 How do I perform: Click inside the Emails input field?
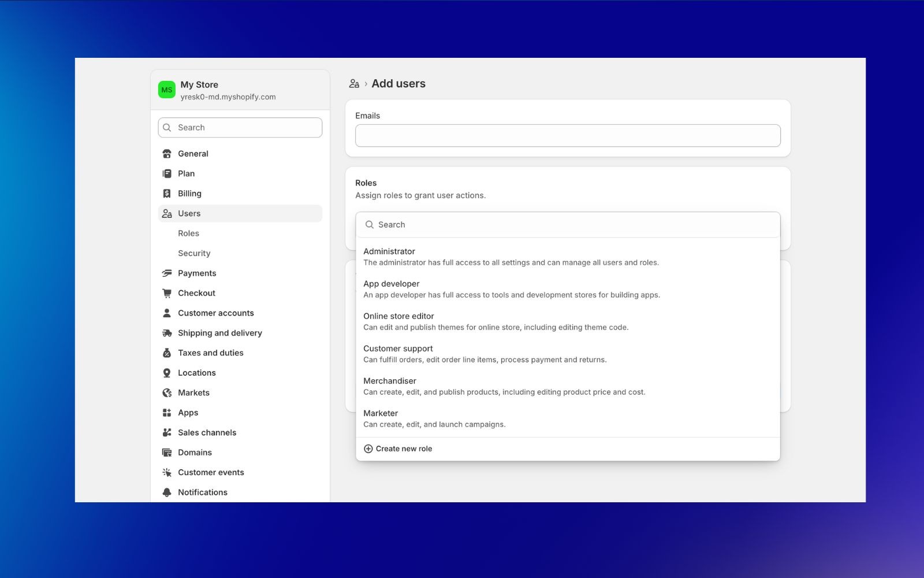point(567,135)
